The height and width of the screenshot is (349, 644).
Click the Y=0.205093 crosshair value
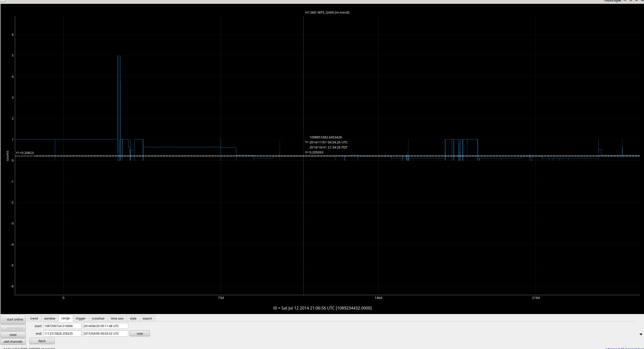point(314,152)
